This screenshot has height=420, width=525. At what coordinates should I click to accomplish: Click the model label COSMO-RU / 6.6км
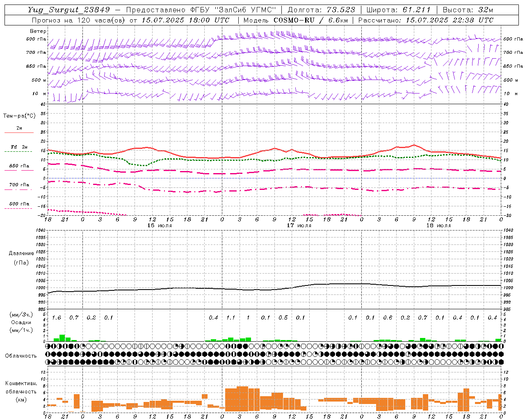click(310, 20)
